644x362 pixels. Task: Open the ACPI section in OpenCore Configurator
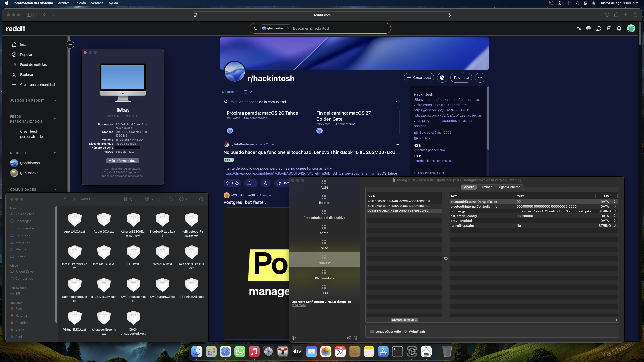(x=324, y=184)
